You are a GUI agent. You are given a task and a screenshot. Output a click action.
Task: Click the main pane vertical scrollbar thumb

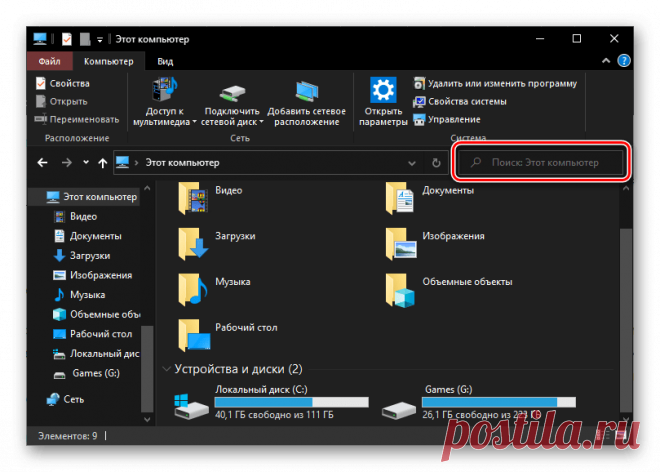coord(626,320)
